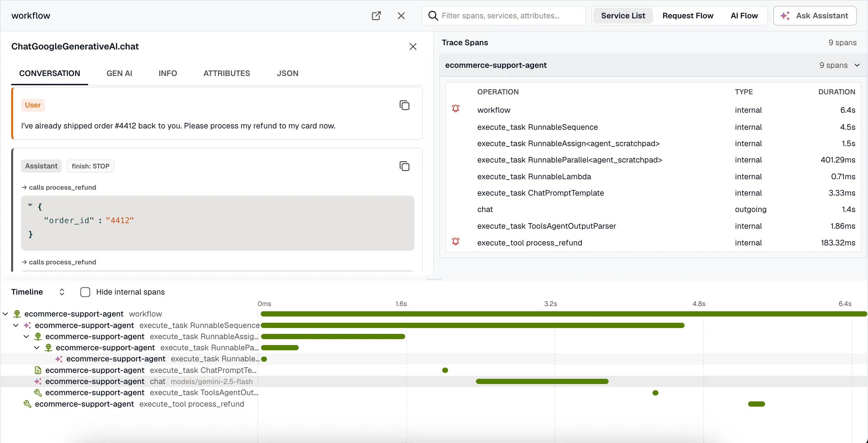The height and width of the screenshot is (443, 868).
Task: Toggle the Timeline expand/collapse arrows
Action: (x=62, y=292)
